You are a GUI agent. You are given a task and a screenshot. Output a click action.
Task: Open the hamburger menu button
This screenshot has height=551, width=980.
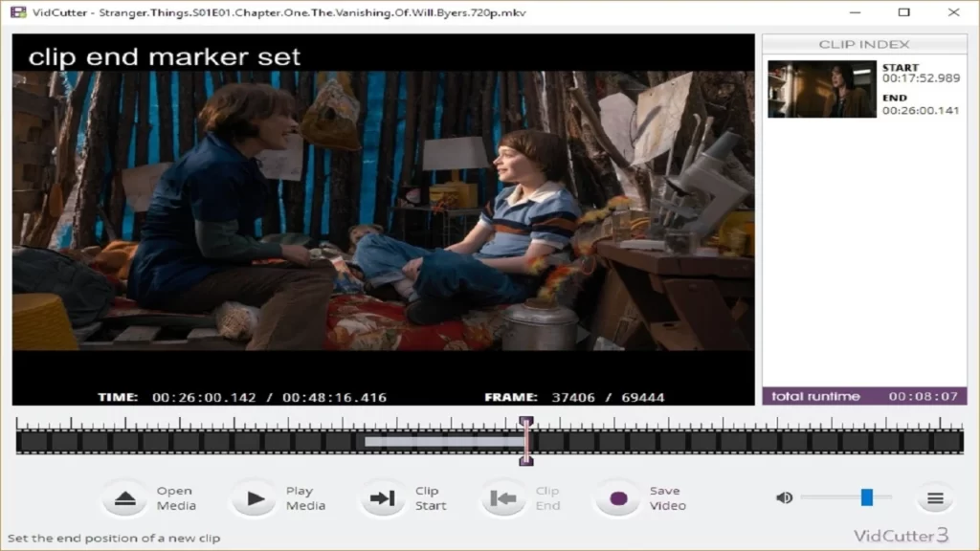935,498
